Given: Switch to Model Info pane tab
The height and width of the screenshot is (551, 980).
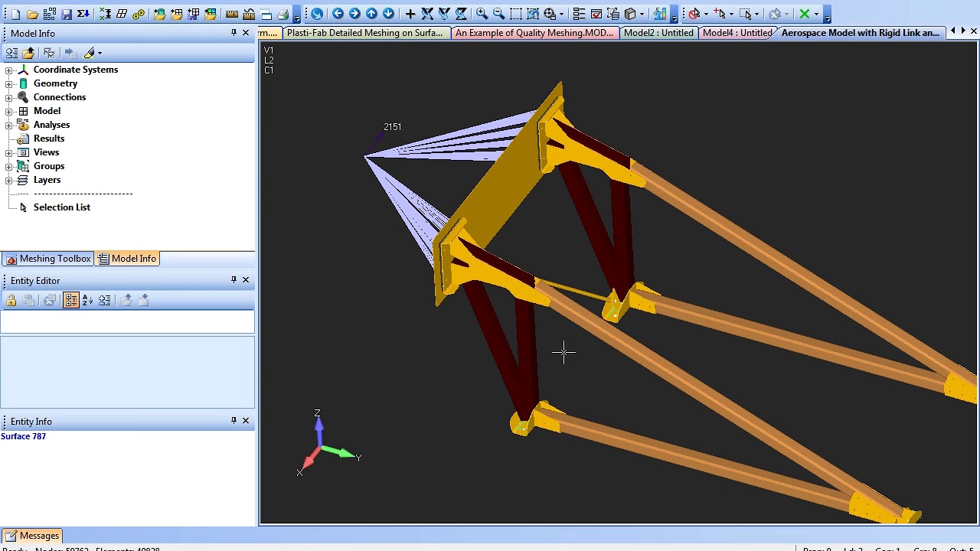Looking at the screenshot, I should (x=127, y=259).
